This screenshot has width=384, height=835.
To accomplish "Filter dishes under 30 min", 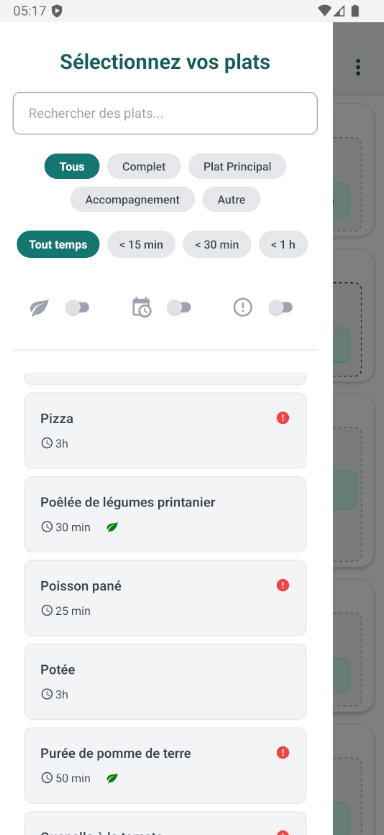I will 217,244.
